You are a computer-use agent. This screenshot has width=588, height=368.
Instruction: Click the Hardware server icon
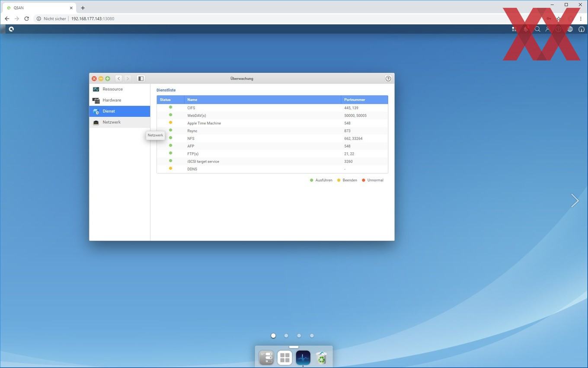pos(96,100)
